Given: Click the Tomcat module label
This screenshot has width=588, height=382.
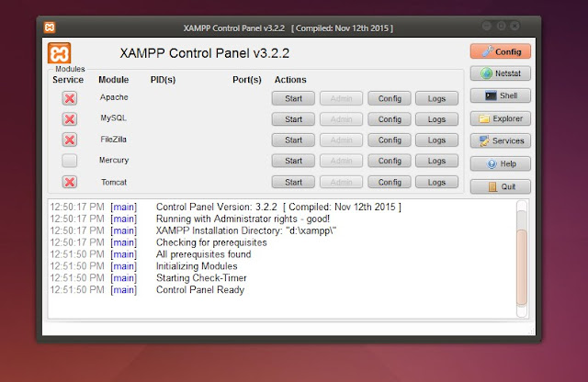Looking at the screenshot, I should click(114, 182).
